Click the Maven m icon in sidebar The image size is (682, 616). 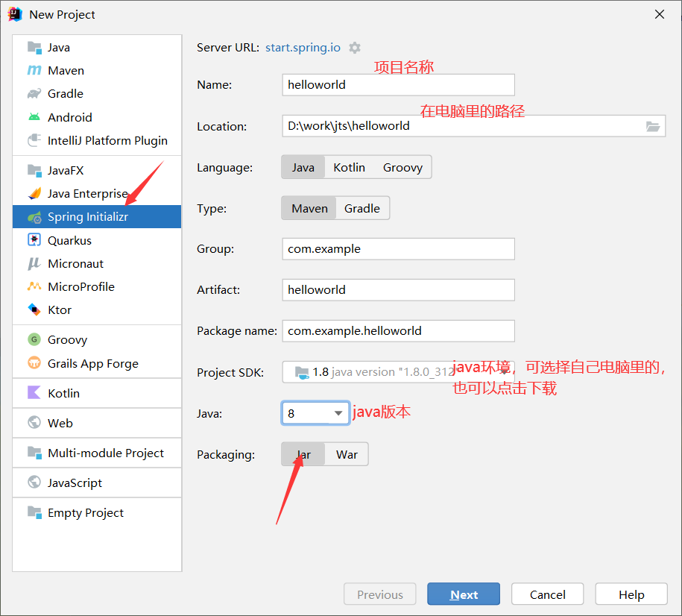[x=34, y=70]
